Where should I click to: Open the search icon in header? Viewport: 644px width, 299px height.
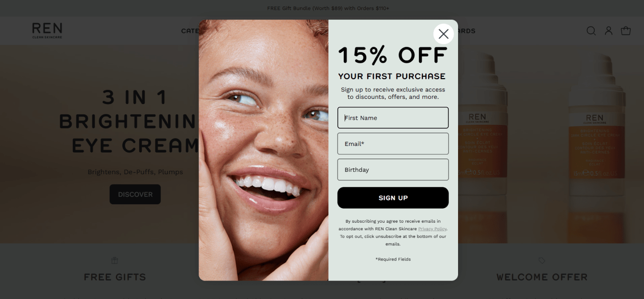(591, 31)
